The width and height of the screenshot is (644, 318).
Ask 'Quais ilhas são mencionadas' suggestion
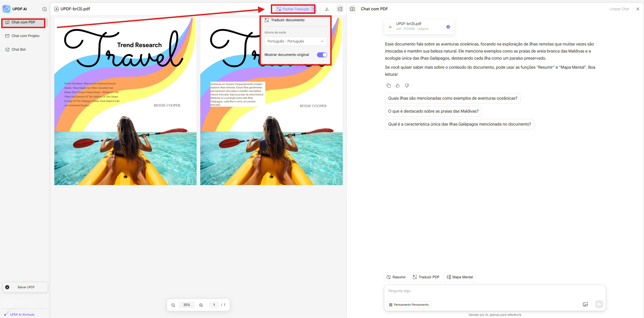pos(453,98)
